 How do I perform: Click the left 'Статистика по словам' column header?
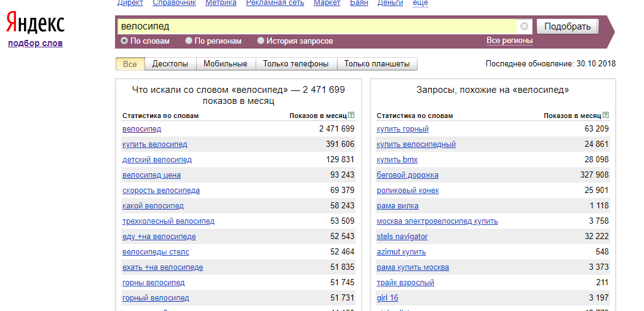[160, 116]
